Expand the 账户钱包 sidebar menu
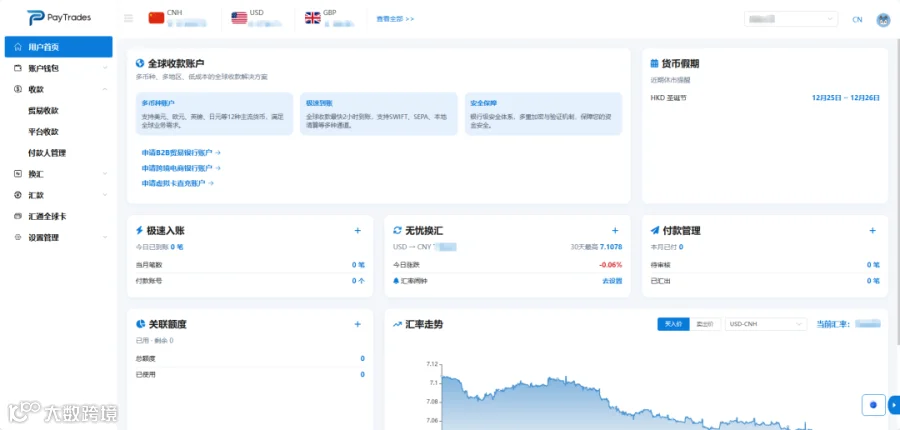The width and height of the screenshot is (900, 430). (59, 68)
